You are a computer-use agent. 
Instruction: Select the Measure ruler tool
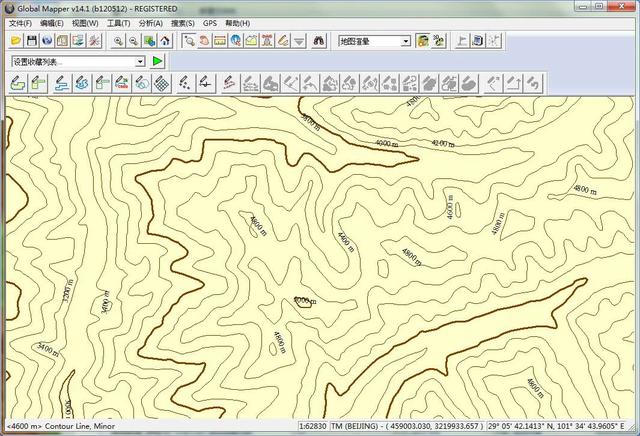click(220, 41)
